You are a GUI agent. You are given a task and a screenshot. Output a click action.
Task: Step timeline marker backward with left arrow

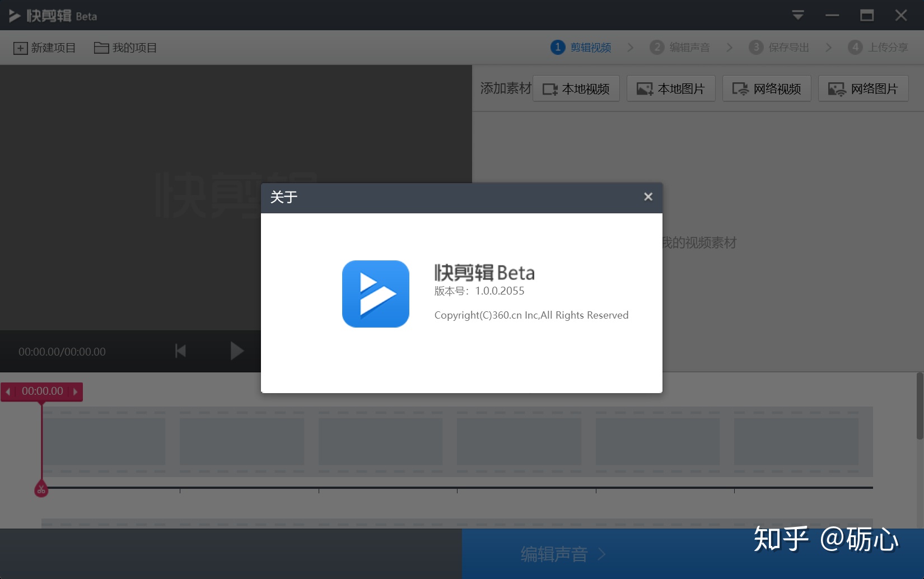(x=8, y=392)
